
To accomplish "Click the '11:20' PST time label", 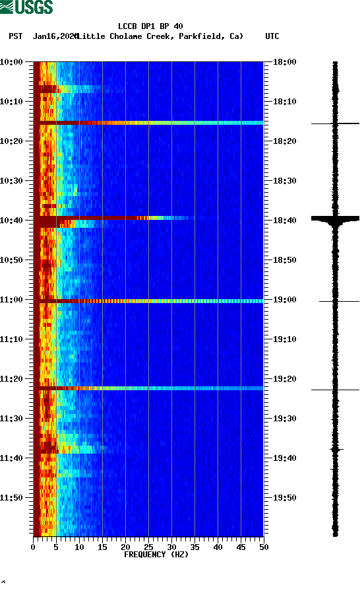I will [12, 378].
